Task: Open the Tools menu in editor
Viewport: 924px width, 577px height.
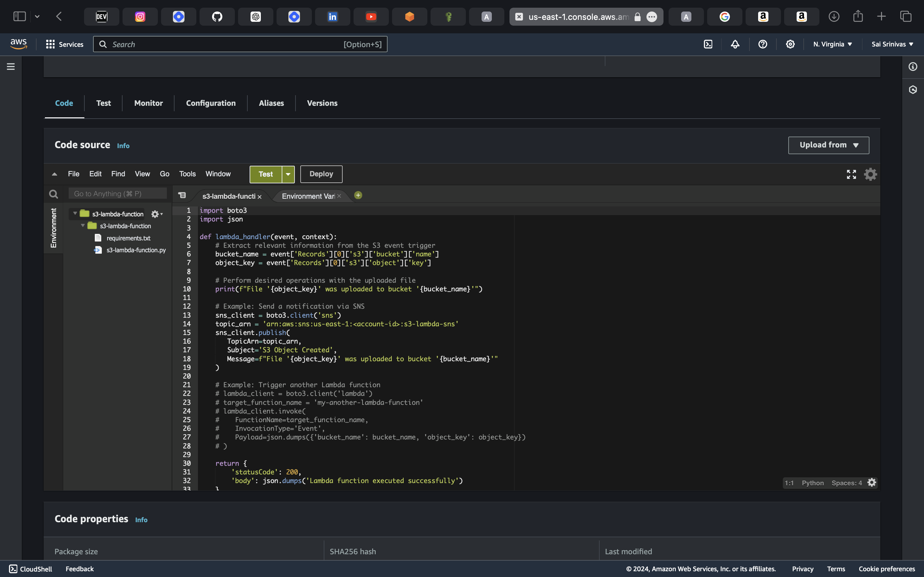Action: (187, 174)
